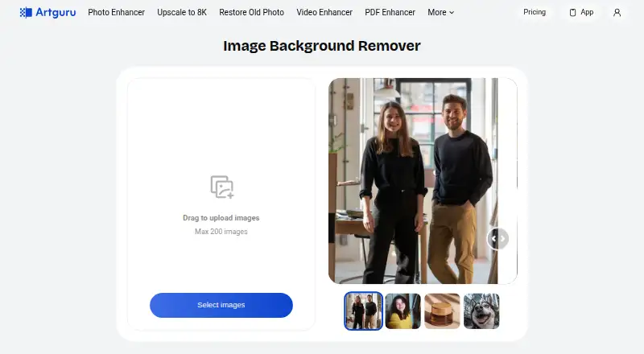
Task: Grab the before/after comparison slider handle
Action: click(x=497, y=238)
